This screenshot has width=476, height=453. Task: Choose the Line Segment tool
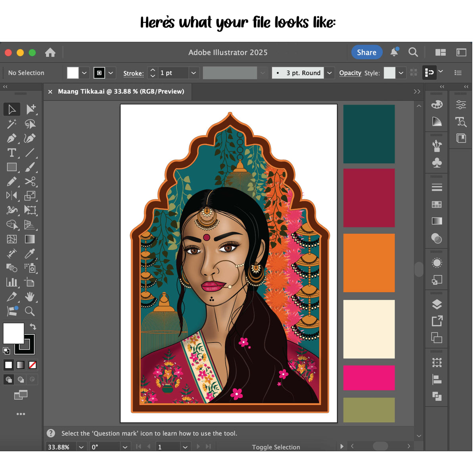coord(30,153)
